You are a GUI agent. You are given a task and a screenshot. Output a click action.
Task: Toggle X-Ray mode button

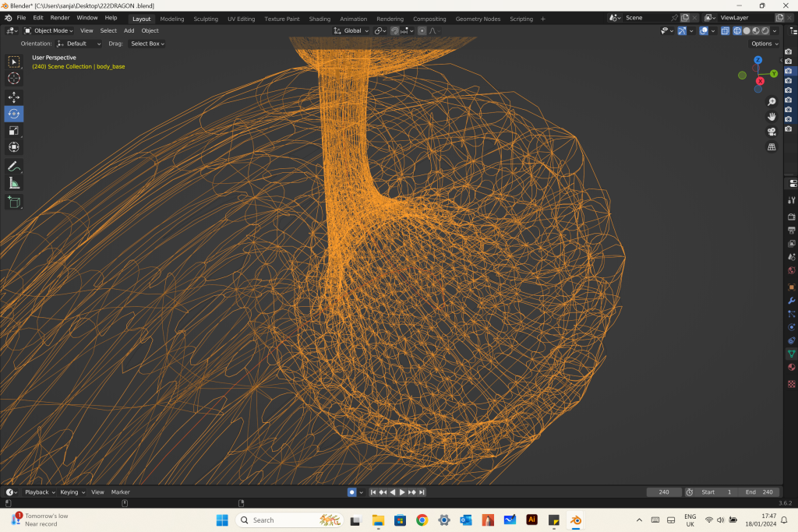(726, 31)
